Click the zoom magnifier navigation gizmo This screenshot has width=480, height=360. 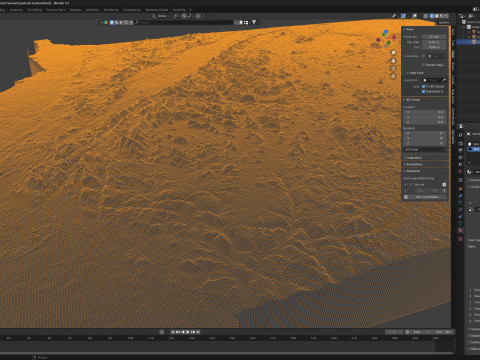393,53
